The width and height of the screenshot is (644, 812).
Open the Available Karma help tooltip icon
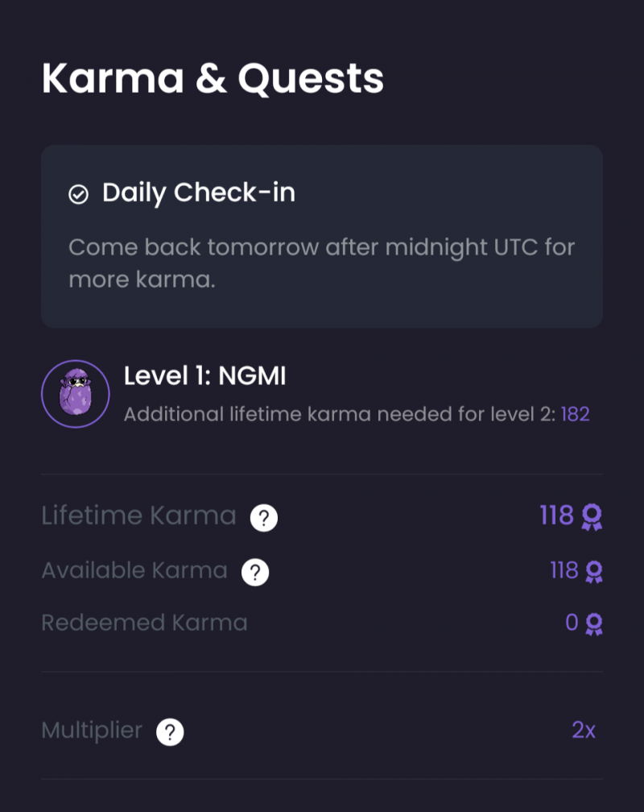(255, 573)
